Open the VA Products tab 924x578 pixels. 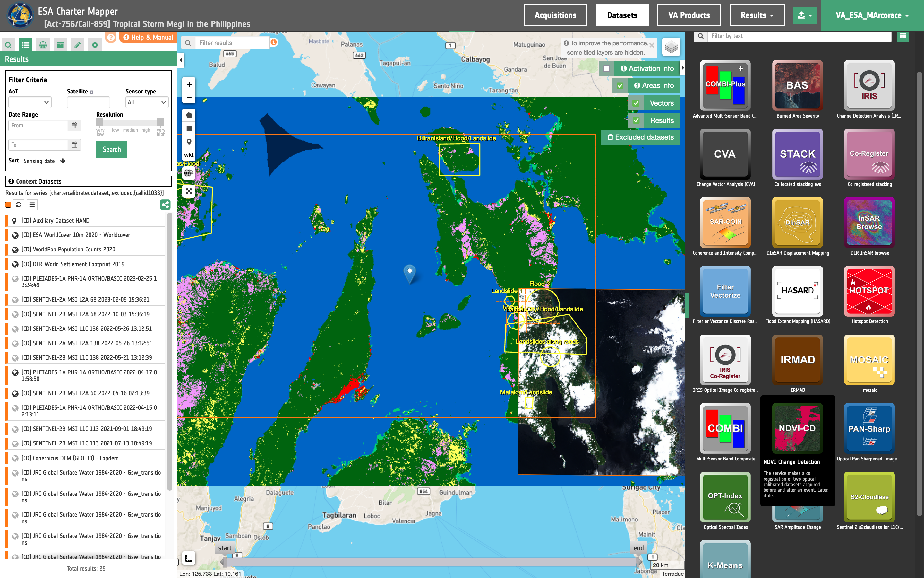(689, 15)
